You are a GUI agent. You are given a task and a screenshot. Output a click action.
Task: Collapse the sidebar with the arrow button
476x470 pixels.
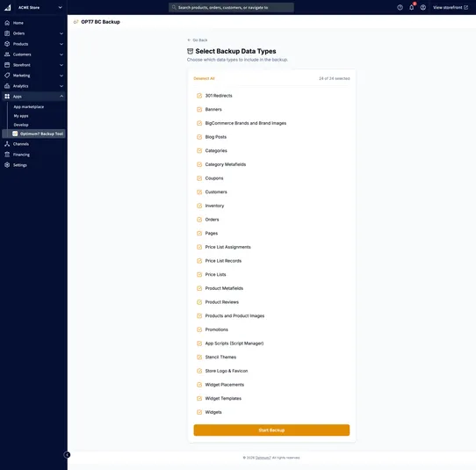coord(67,454)
